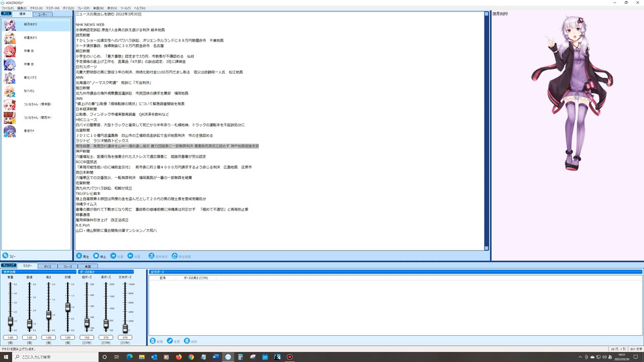Image resolution: width=644 pixels, height=362 pixels.
Task: Click the 短ポーズ slider handle
Action: tap(87, 322)
